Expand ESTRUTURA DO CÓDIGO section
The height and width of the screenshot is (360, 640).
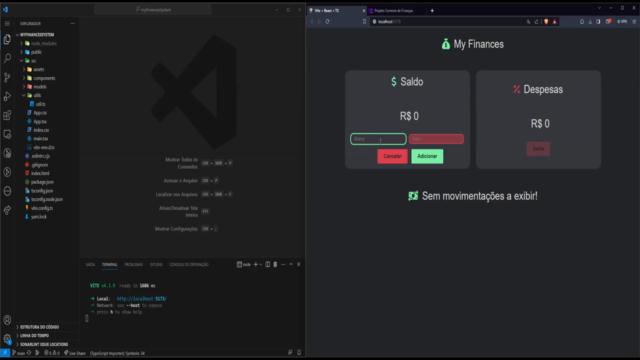(x=39, y=327)
